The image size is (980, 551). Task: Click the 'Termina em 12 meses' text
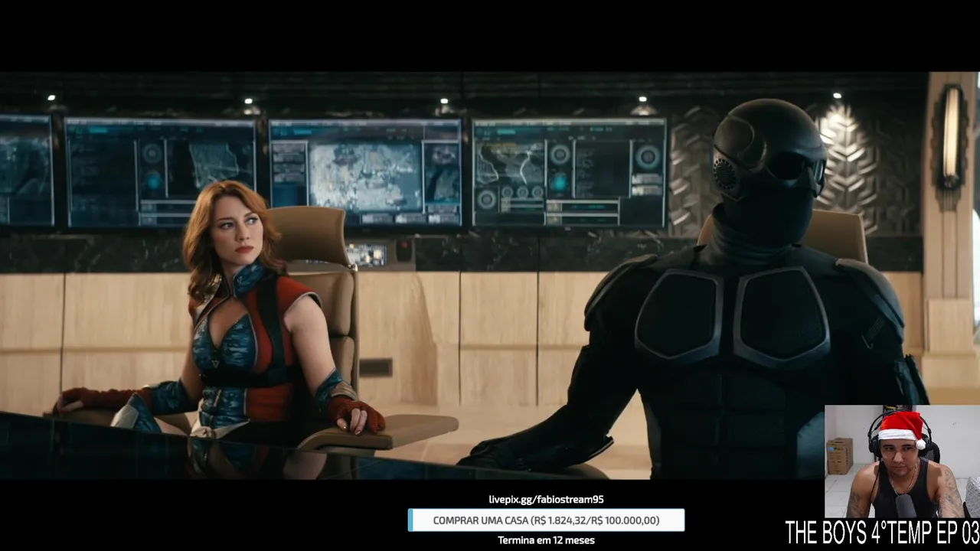tap(546, 540)
